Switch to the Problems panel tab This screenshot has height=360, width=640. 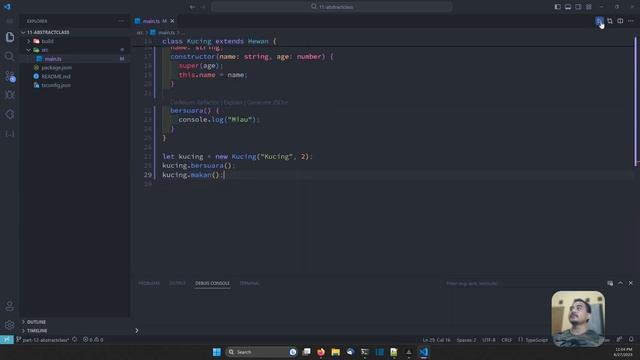click(149, 283)
